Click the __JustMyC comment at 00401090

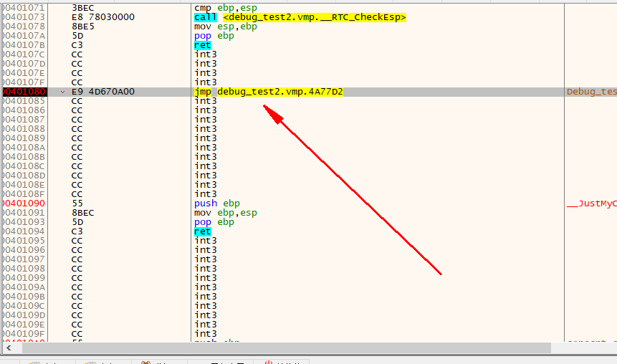pyautogui.click(x=591, y=203)
